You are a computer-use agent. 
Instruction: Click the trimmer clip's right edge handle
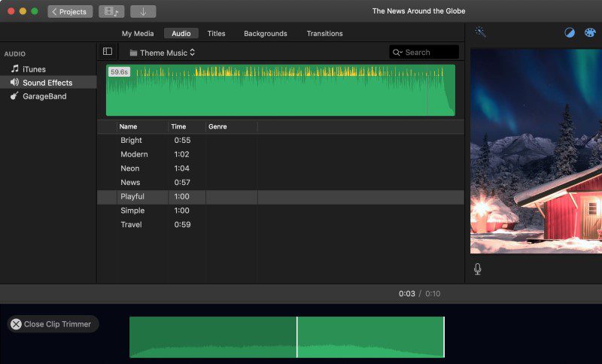pyautogui.click(x=444, y=337)
